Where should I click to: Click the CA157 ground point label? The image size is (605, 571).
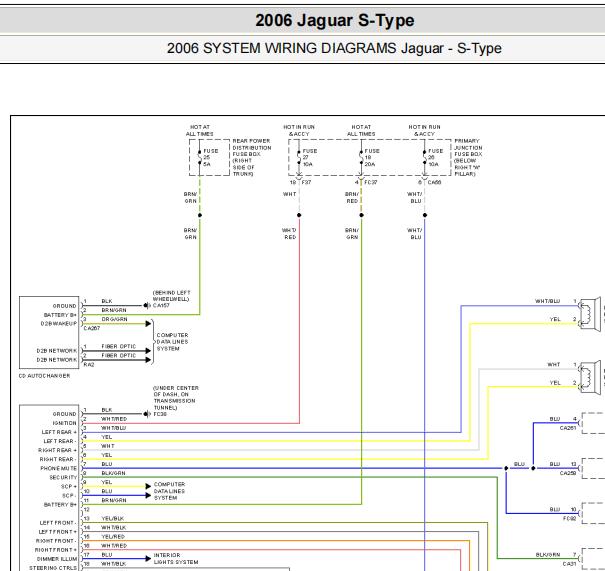[161, 306]
